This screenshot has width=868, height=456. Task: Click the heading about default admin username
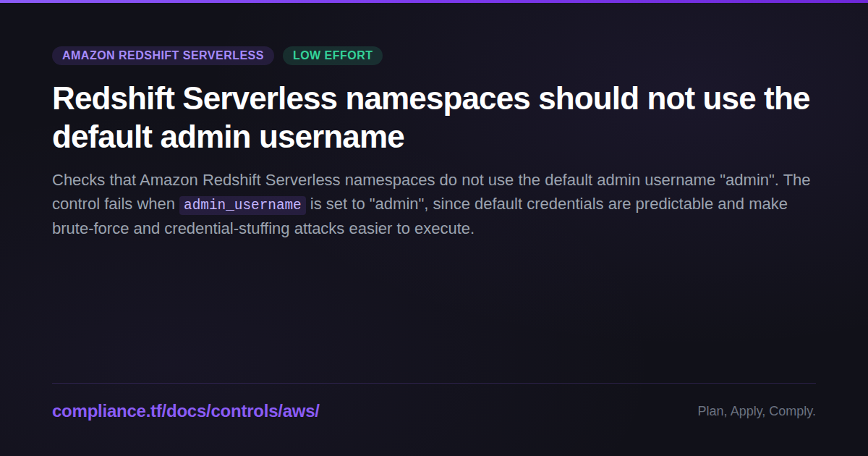tap(431, 117)
